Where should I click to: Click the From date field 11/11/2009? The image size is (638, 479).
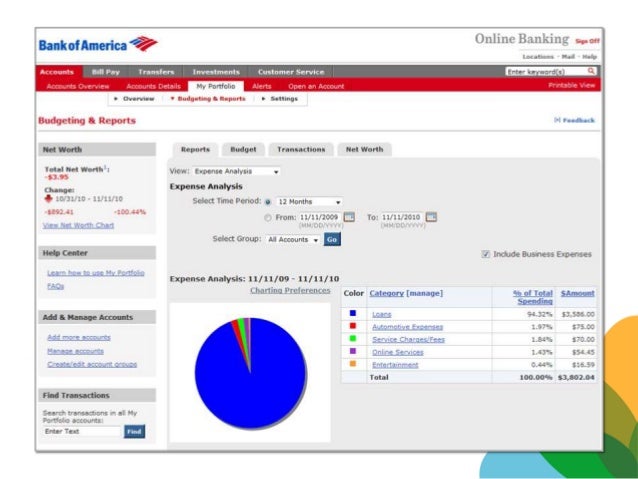(x=319, y=217)
